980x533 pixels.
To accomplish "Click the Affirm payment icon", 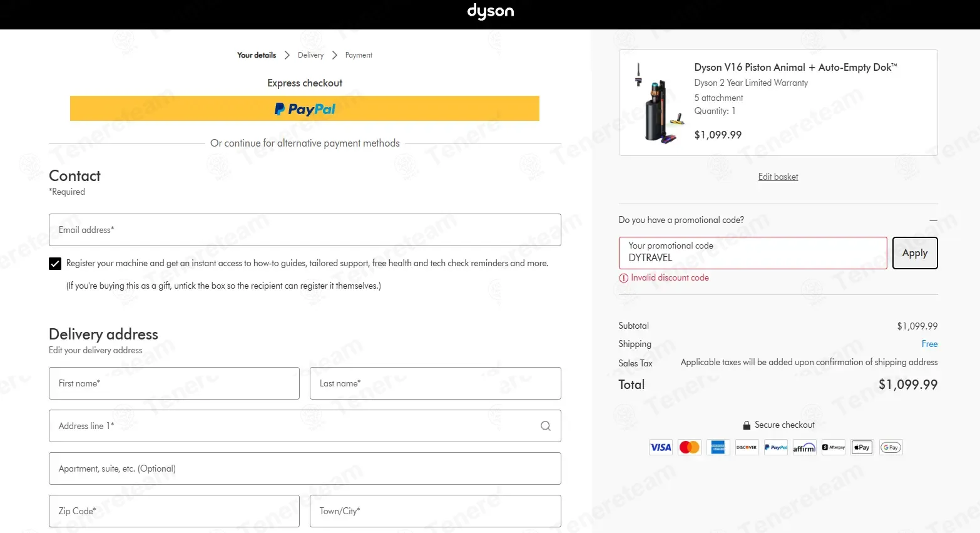I will (804, 447).
